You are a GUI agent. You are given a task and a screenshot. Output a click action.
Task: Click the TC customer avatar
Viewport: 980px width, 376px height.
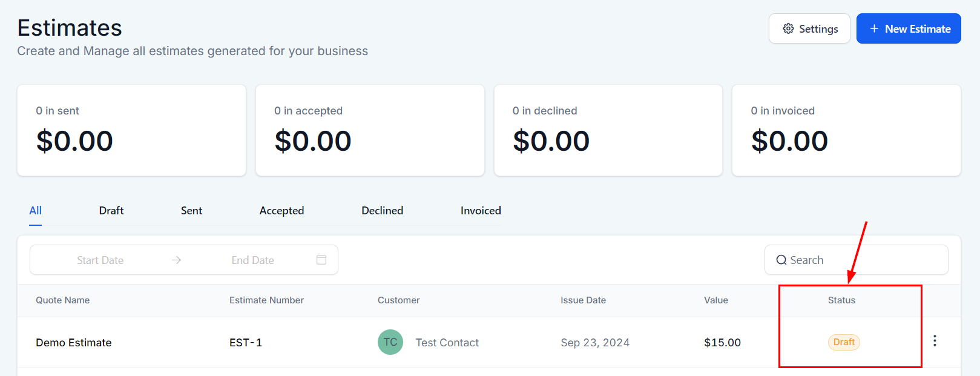click(390, 342)
